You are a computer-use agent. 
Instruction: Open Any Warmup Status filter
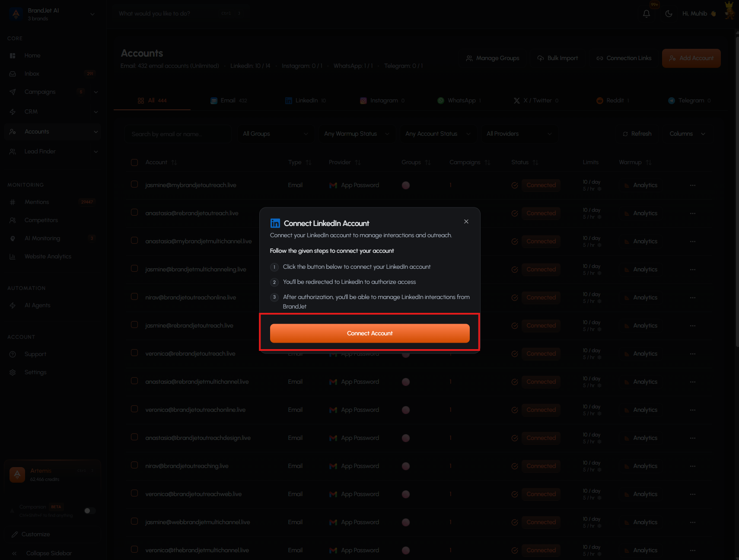coord(357,134)
